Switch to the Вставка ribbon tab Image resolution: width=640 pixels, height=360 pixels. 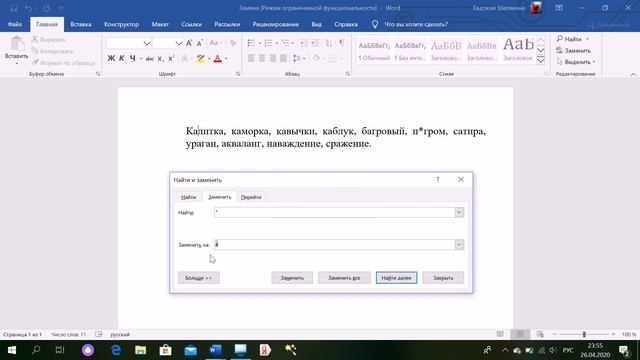[x=81, y=24]
